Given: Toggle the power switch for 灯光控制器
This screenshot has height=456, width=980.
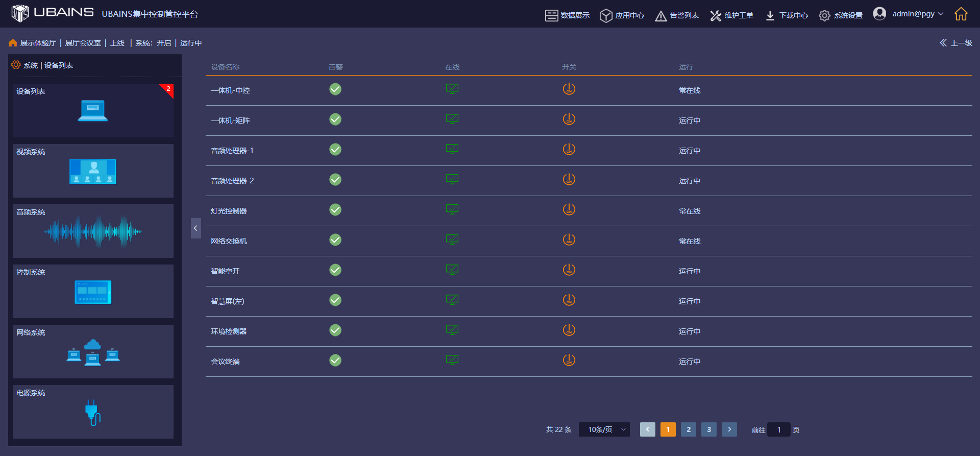Looking at the screenshot, I should point(569,209).
